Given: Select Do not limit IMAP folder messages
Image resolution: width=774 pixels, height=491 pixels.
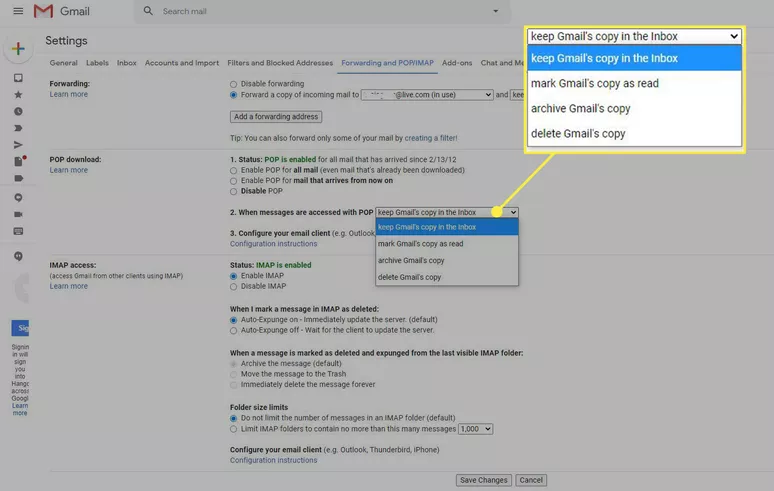Looking at the screenshot, I should tap(233, 418).
